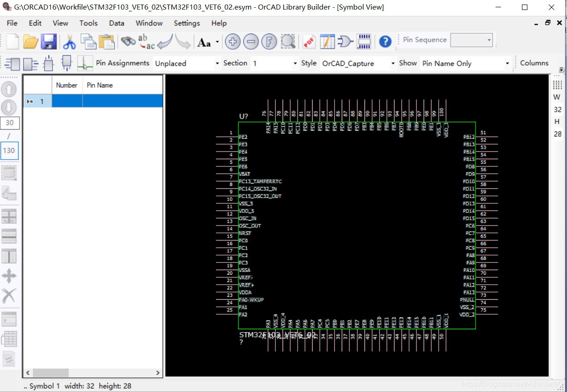Open Find using the binoculars icon
Screen dimensions: 567x392
click(128, 42)
